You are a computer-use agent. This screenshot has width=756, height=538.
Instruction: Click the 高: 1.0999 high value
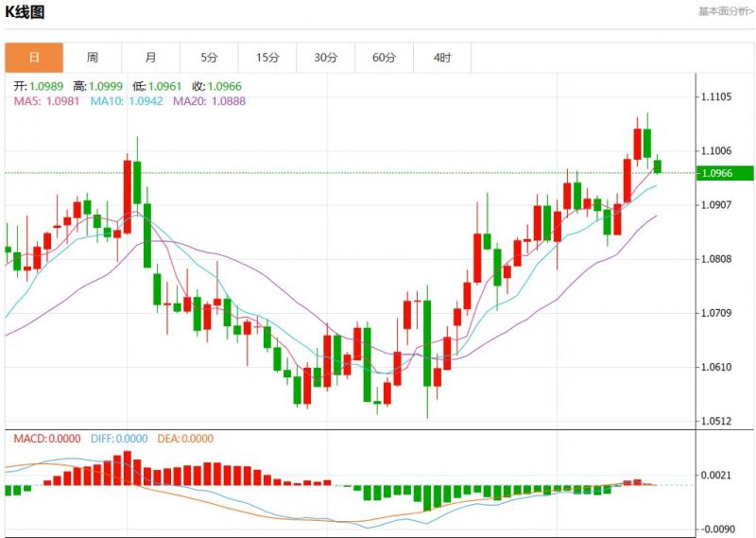point(98,86)
